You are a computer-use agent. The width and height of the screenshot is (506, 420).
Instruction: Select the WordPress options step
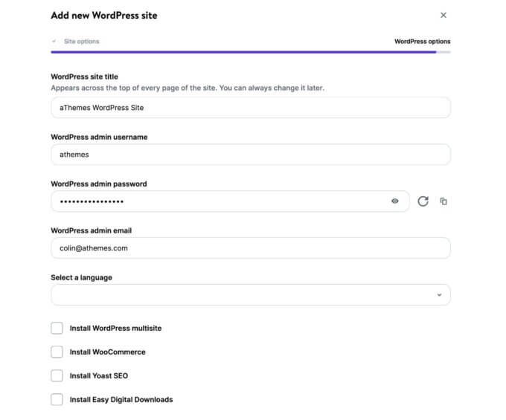422,42
